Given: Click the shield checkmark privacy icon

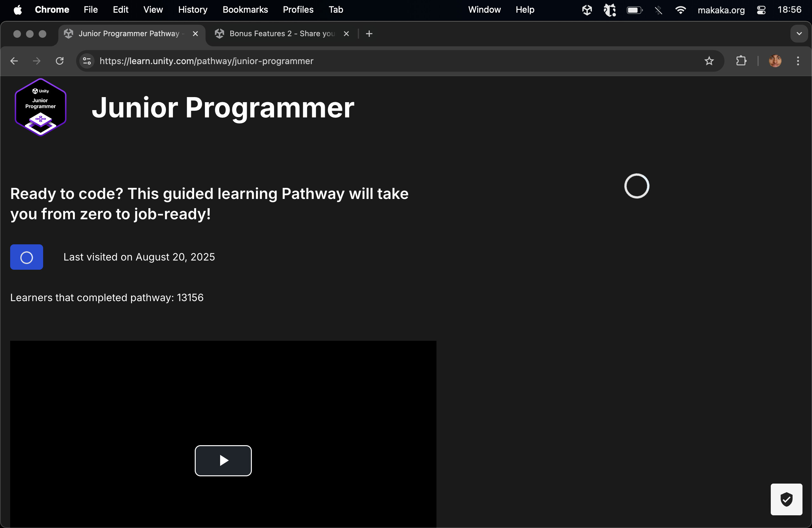Looking at the screenshot, I should (x=786, y=499).
